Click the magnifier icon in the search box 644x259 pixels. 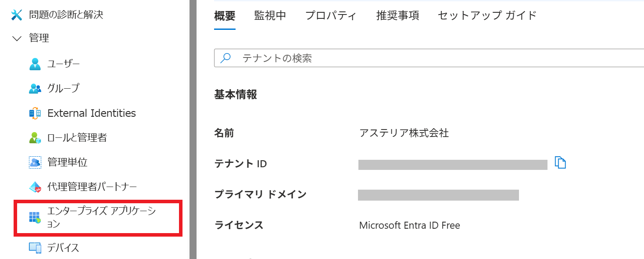(225, 58)
